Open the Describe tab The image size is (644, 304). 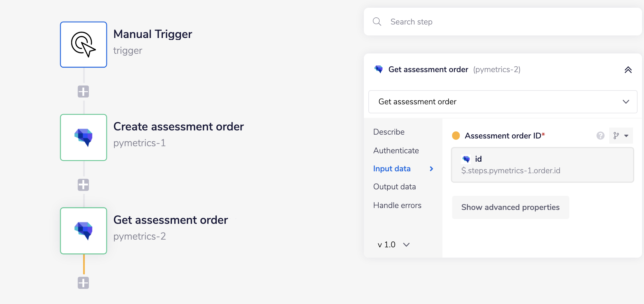[x=389, y=132]
